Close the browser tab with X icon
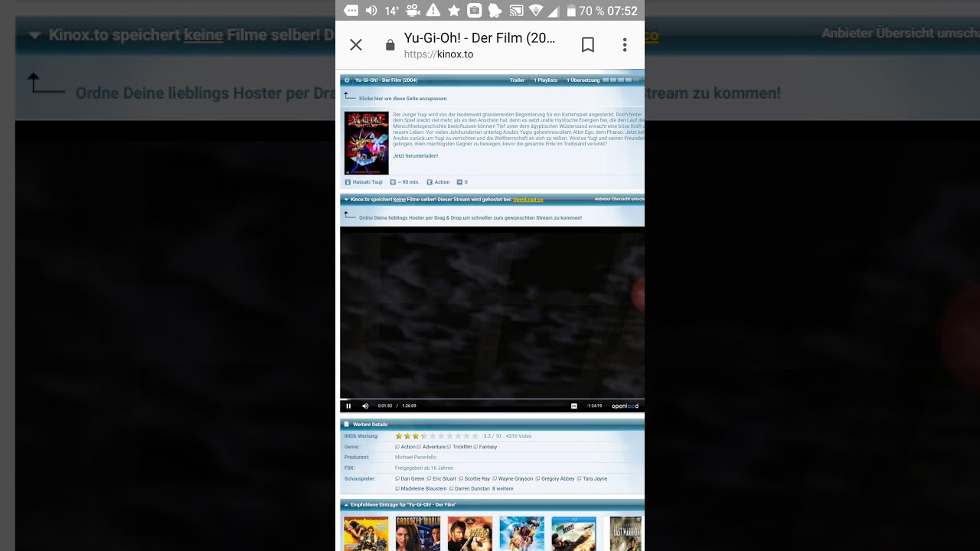This screenshot has width=980, height=551. click(x=356, y=44)
